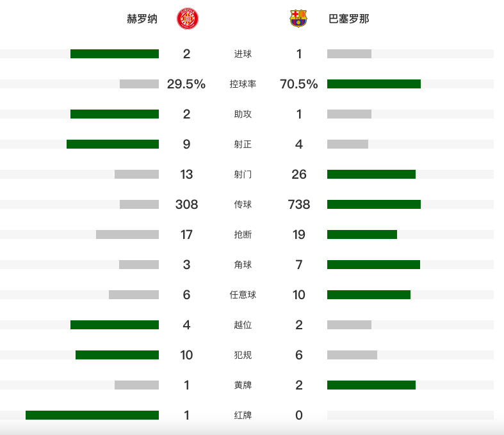The image size is (504, 435).
Task: Click Barcelona's 70.5% possession value
Action: [x=299, y=84]
